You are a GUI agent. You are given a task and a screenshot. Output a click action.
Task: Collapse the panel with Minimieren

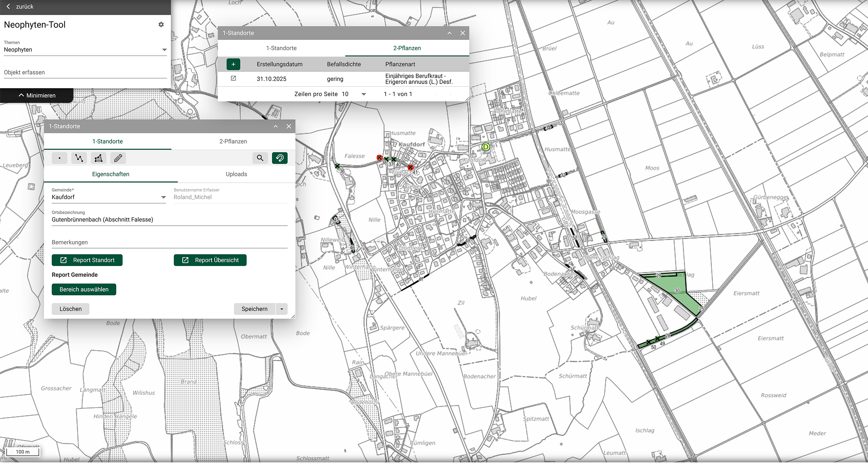pyautogui.click(x=37, y=95)
